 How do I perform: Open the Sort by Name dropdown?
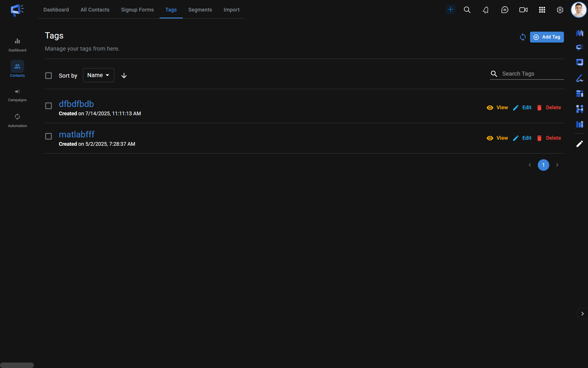pyautogui.click(x=98, y=75)
